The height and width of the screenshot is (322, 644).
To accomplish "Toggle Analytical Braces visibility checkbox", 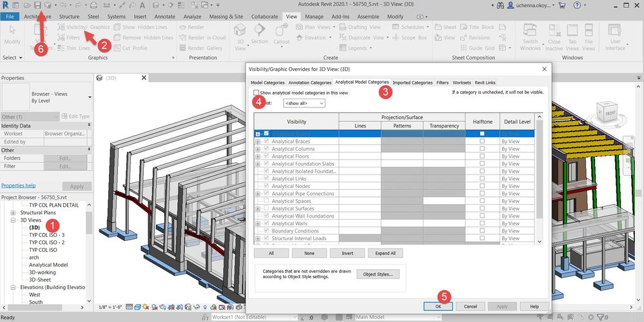I will 266,141.
